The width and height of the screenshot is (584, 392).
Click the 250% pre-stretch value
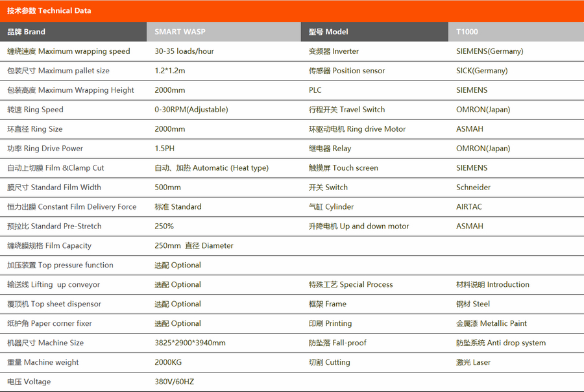coord(164,227)
